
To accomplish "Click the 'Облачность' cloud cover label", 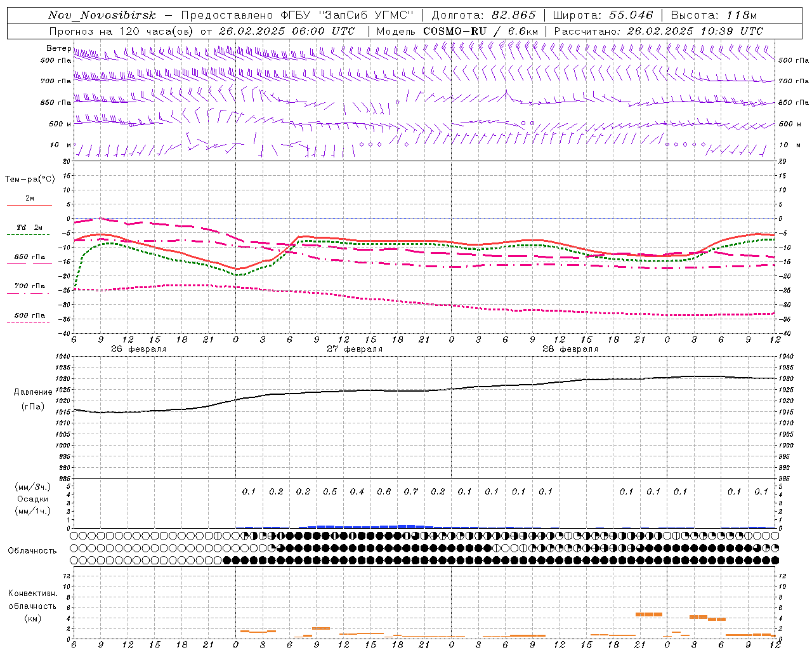I will pyautogui.click(x=32, y=550).
